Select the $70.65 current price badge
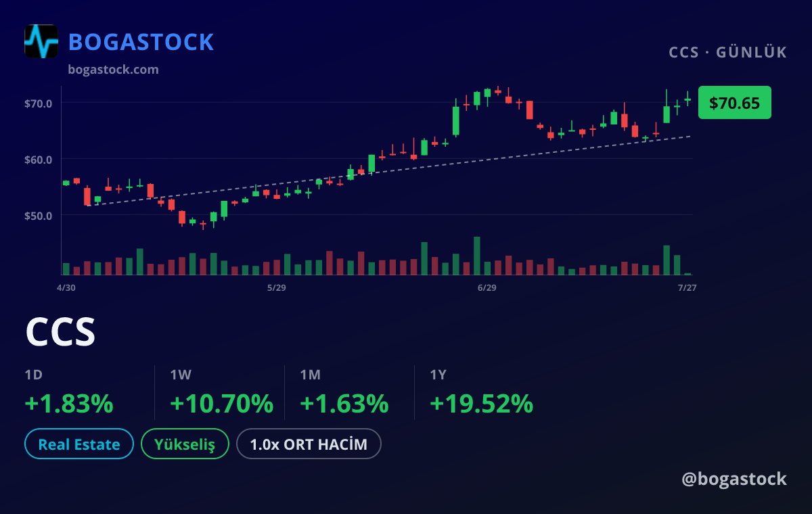The image size is (812, 514). (734, 103)
